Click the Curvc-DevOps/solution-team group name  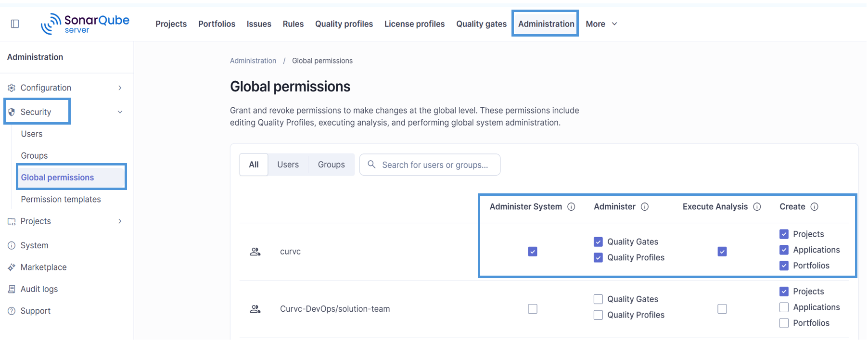pos(335,309)
